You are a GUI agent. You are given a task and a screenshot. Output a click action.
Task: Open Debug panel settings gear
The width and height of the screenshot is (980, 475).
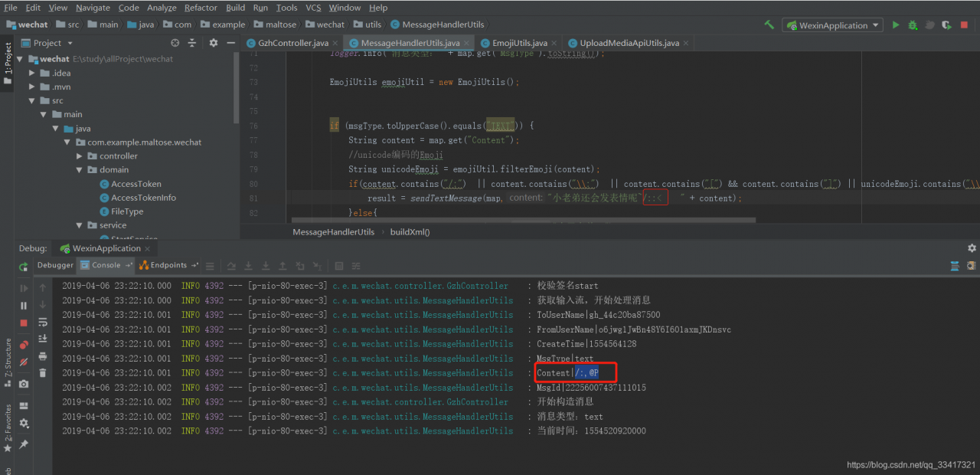972,248
